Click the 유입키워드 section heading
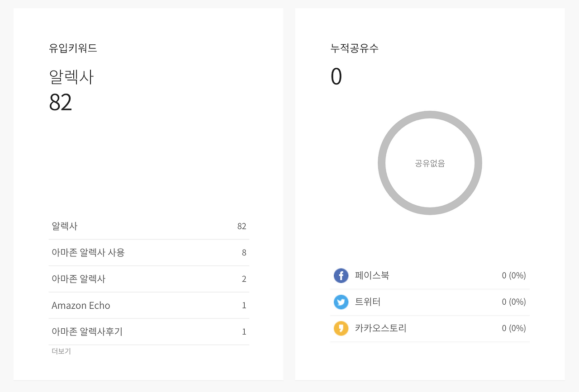The width and height of the screenshot is (579, 392). (x=73, y=48)
